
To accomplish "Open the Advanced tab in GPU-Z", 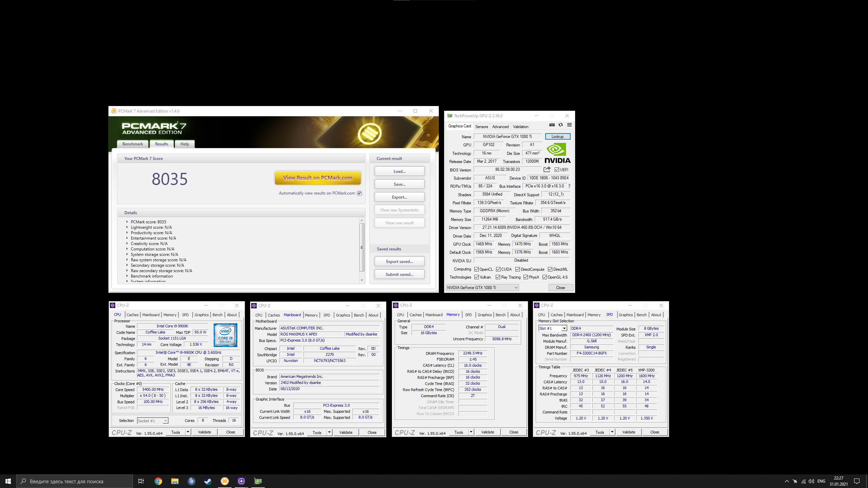I will [x=500, y=126].
